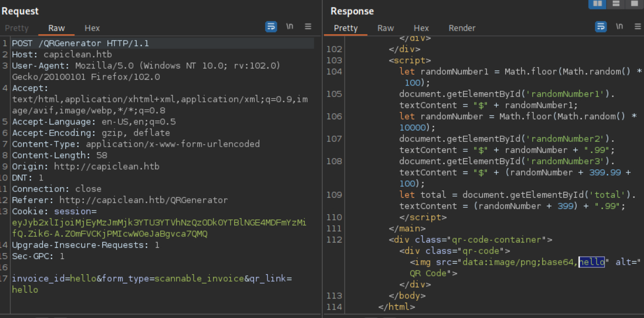
Task: Open Request panel hamburger options menu
Action: 308,26
